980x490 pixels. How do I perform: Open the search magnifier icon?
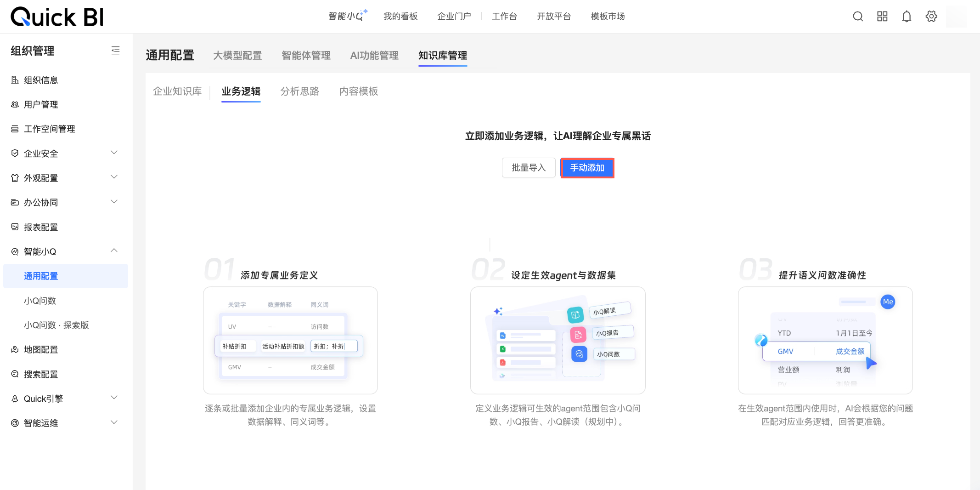coord(858,17)
